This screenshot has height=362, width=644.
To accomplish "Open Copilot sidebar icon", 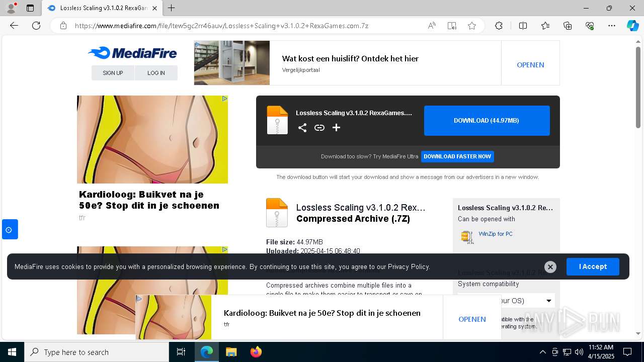I will (632, 26).
